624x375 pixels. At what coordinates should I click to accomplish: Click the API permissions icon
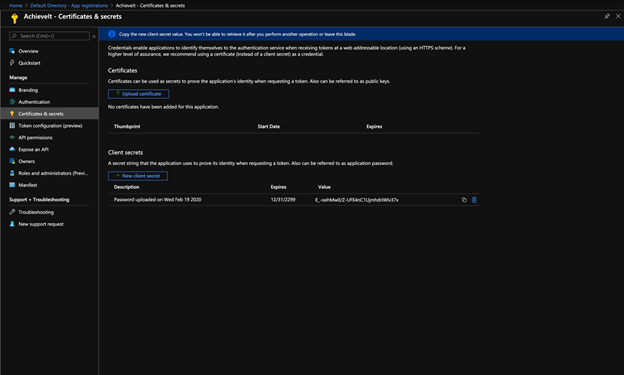[12, 137]
